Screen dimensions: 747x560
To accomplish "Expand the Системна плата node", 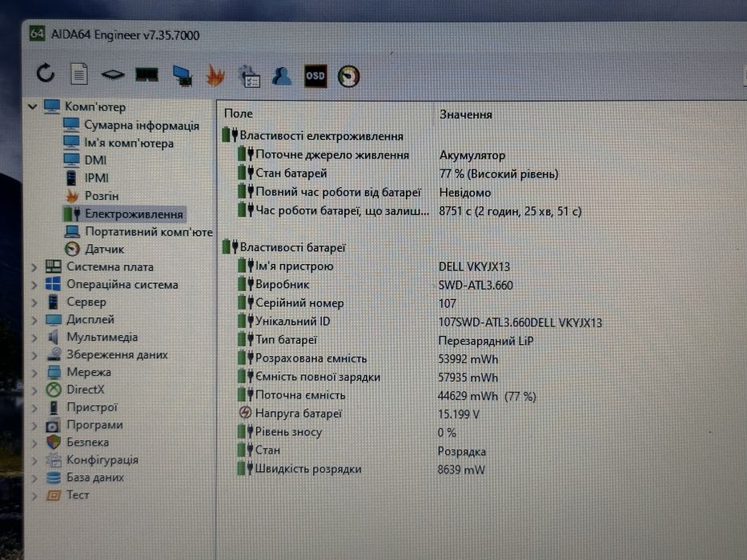I will (x=34, y=267).
